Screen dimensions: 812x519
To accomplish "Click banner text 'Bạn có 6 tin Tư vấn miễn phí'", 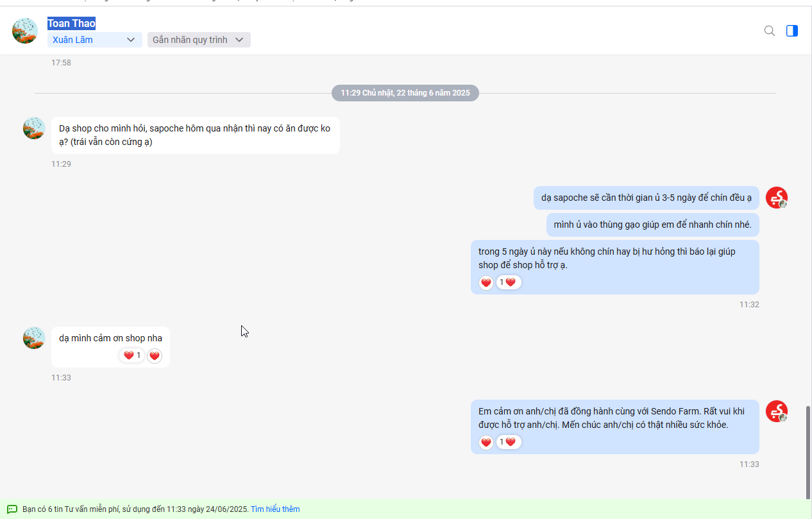I will [x=135, y=509].
